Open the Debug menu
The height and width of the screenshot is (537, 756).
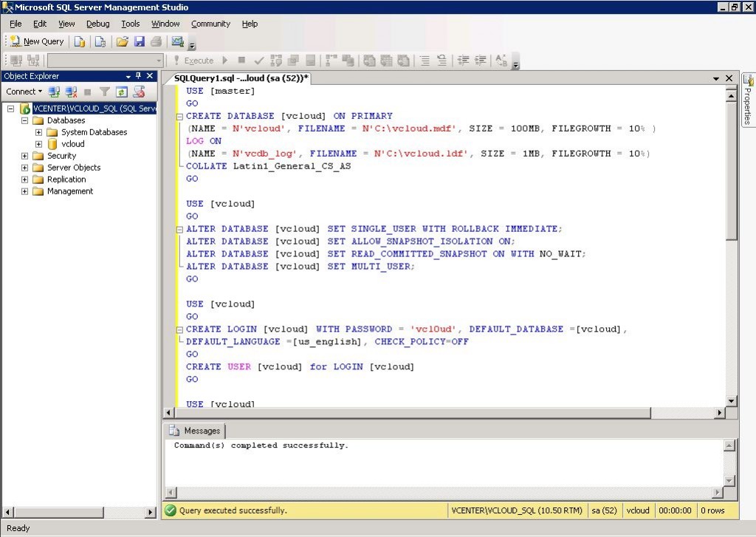(x=98, y=24)
